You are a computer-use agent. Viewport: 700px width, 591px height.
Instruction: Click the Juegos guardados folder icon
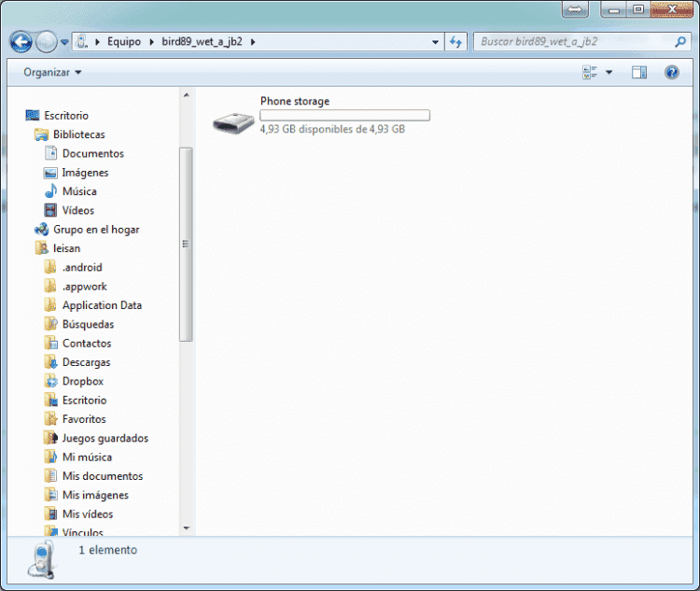[51, 438]
